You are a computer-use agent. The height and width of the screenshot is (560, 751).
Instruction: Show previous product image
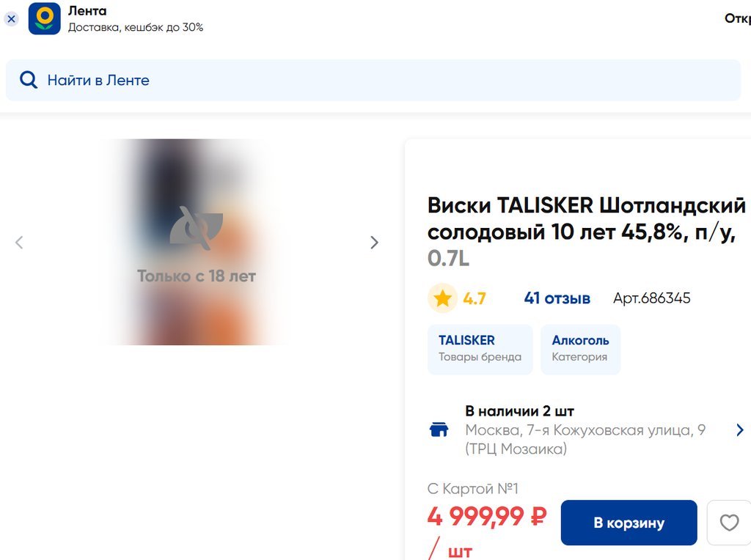pyautogui.click(x=19, y=243)
